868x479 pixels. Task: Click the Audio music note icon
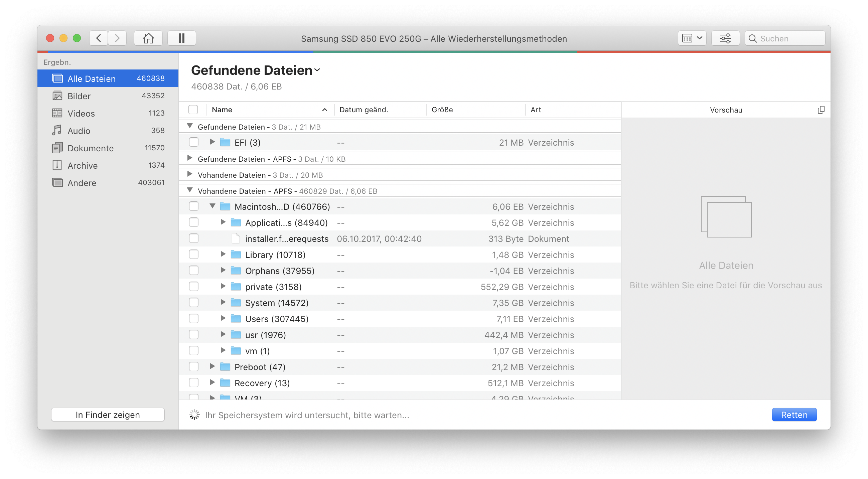pyautogui.click(x=57, y=130)
